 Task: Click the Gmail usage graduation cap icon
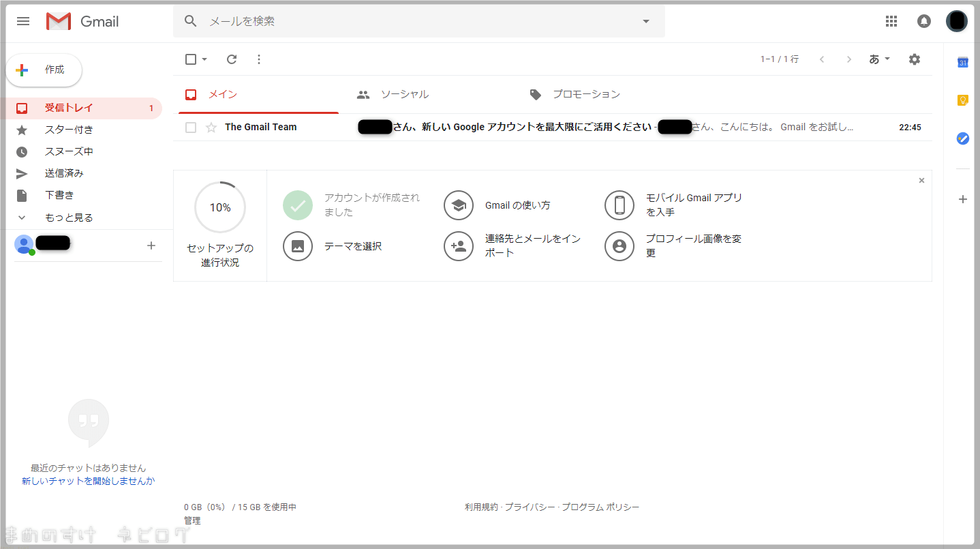459,205
